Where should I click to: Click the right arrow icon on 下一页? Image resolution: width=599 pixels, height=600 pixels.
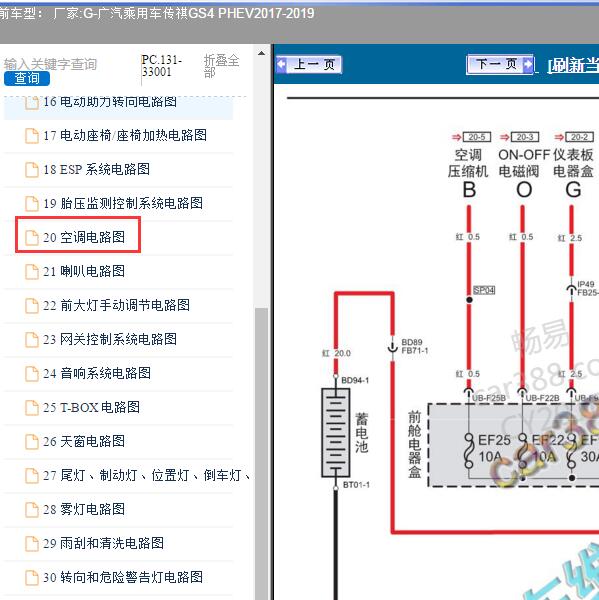click(x=527, y=64)
